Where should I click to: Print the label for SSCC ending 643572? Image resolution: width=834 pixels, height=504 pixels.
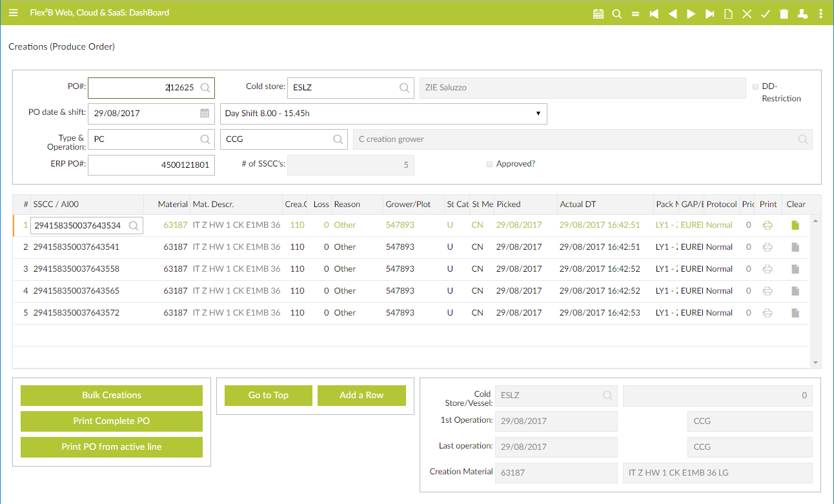point(768,313)
